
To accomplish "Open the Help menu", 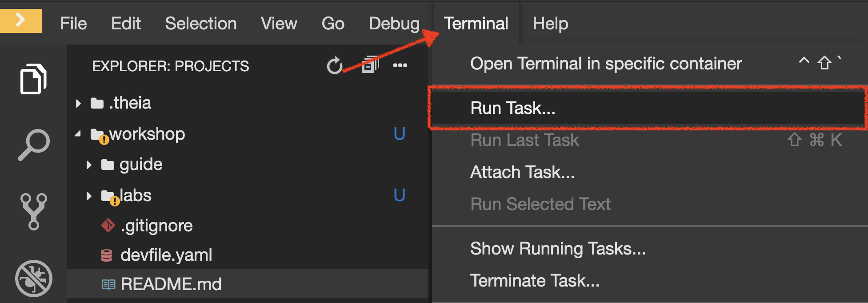I will coord(550,23).
